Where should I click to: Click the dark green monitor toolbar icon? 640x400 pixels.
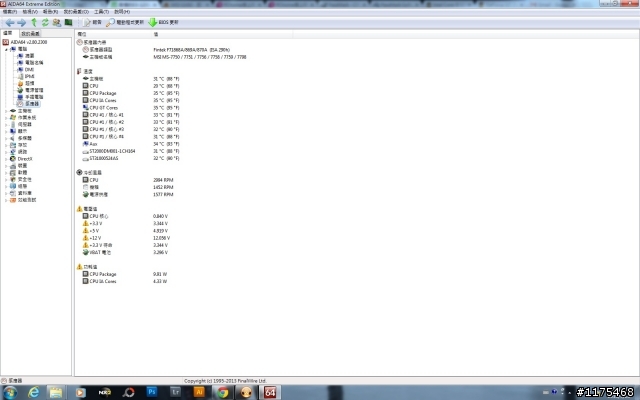pos(69,22)
